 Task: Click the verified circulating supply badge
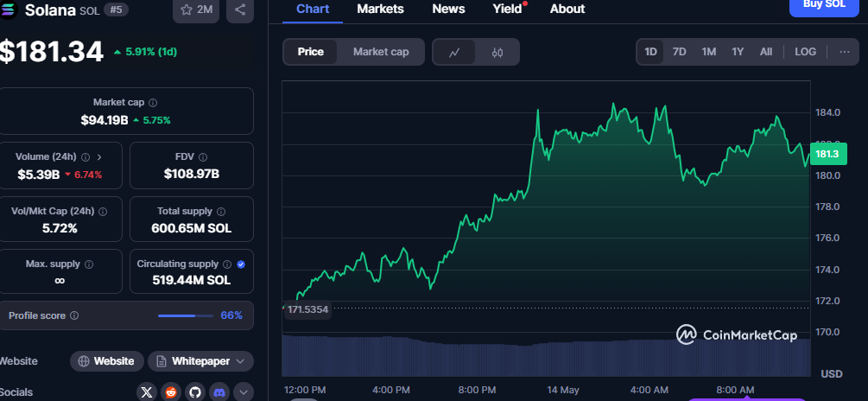[x=241, y=264]
